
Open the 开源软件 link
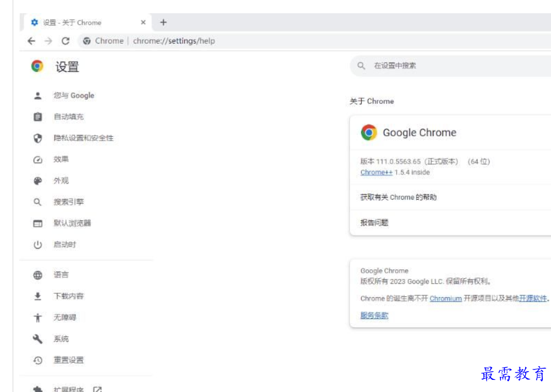[x=533, y=298]
